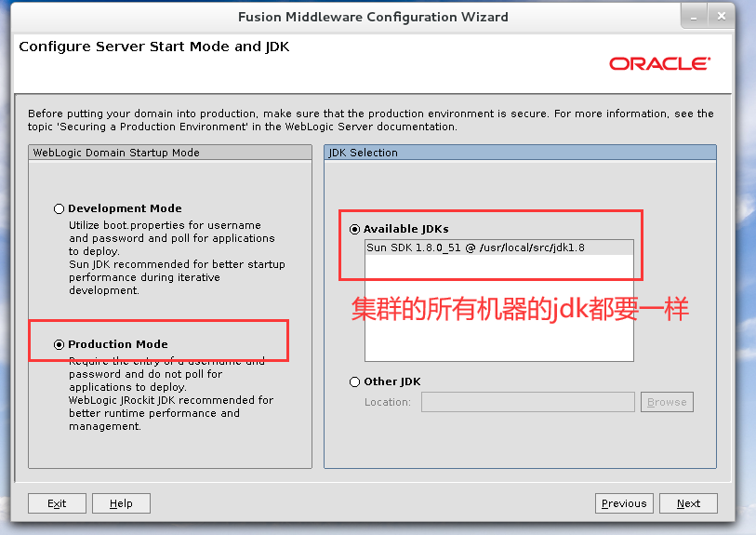The image size is (756, 535).
Task: Click the 'Location:' label
Action: 388,402
